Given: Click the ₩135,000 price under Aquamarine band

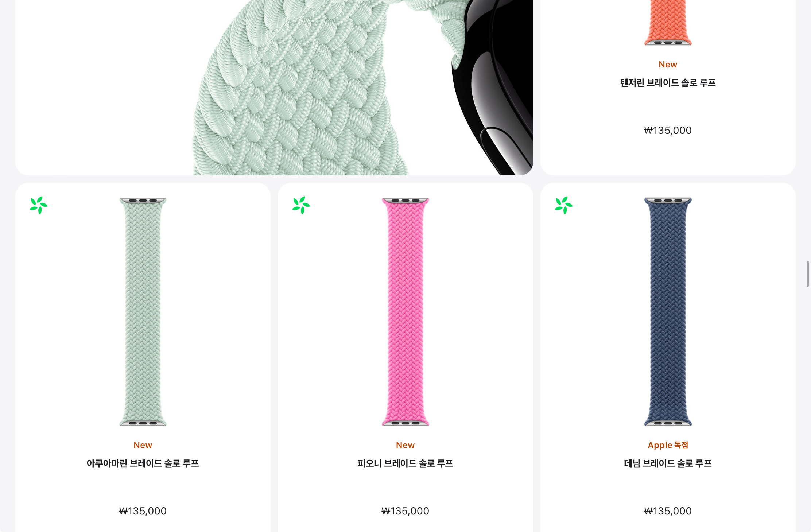Looking at the screenshot, I should pyautogui.click(x=143, y=511).
